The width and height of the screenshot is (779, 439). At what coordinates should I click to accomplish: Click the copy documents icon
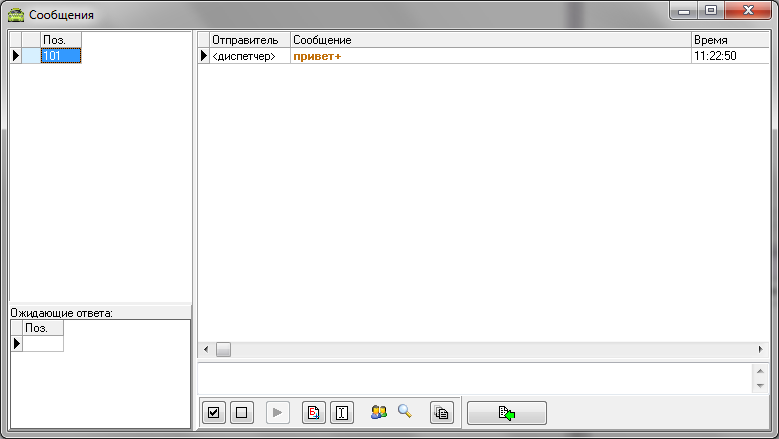442,412
